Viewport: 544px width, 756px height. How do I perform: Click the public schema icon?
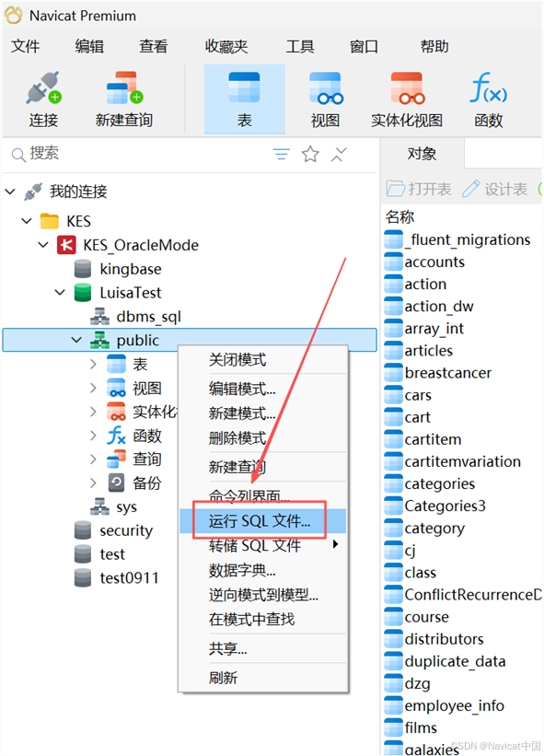pyautogui.click(x=99, y=341)
